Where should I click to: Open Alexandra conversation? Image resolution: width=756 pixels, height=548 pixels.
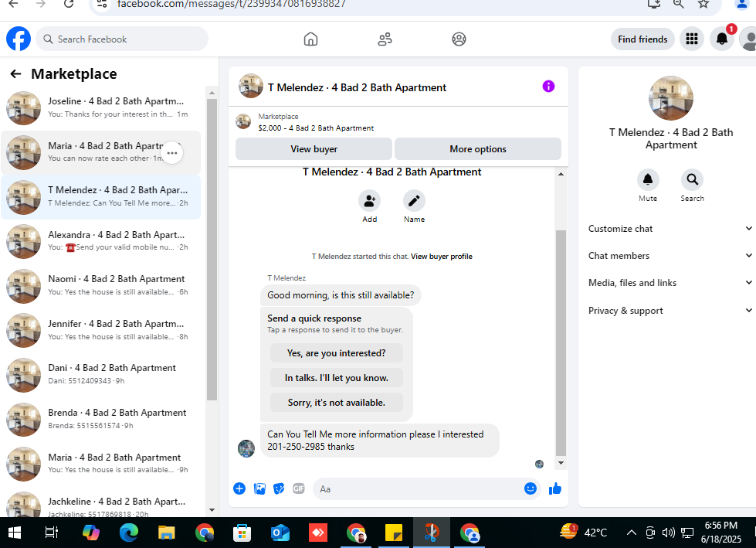click(100, 241)
